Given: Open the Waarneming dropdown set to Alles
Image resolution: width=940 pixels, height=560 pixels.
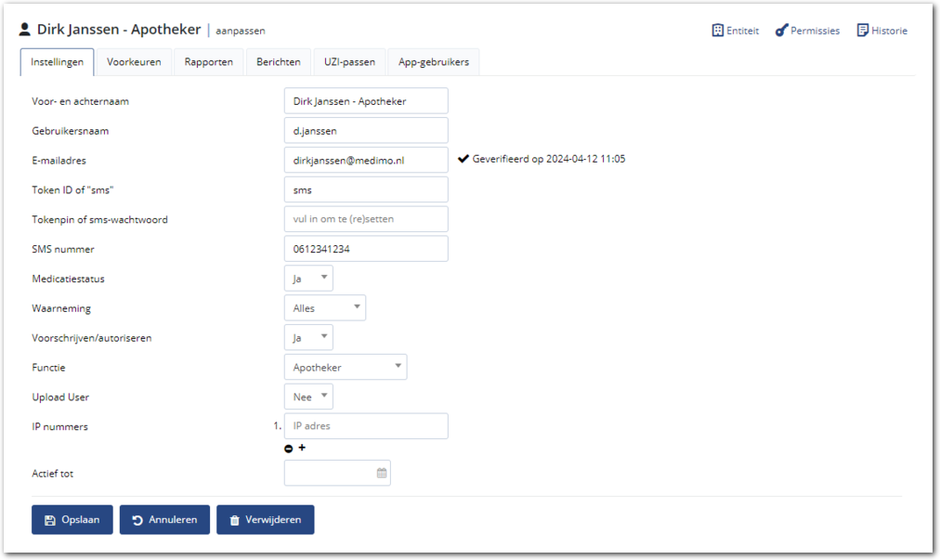Looking at the screenshot, I should pos(324,308).
